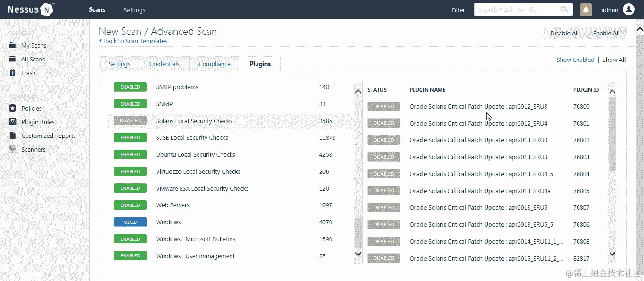Toggle status for SuSE Local Security Checks
The image size is (644, 281).
tap(130, 137)
